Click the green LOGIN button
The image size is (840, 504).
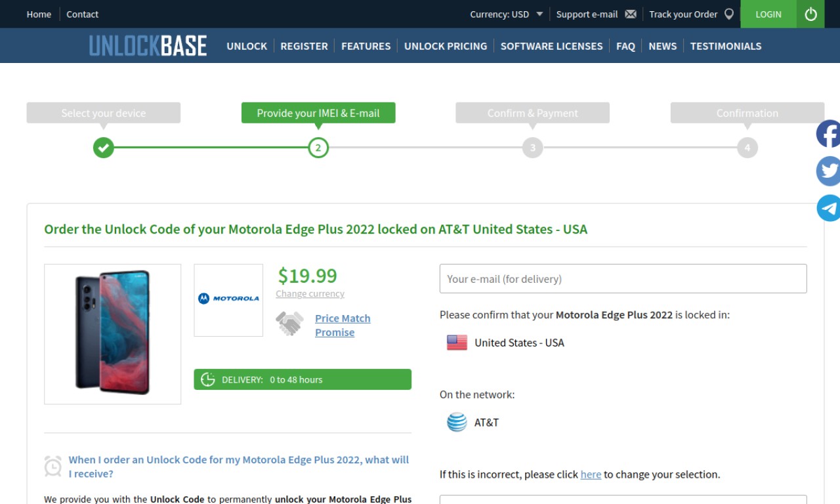pos(768,14)
